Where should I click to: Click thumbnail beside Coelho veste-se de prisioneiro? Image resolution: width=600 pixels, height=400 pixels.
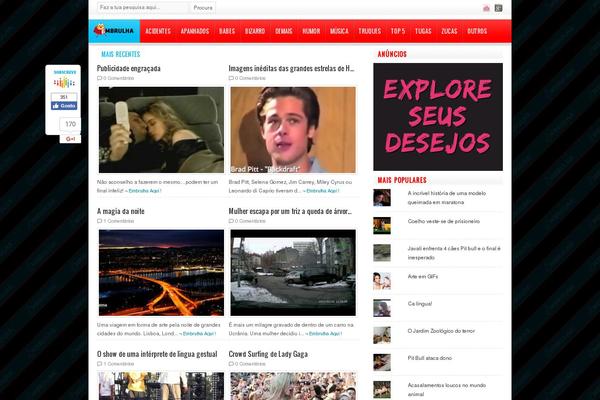click(382, 225)
